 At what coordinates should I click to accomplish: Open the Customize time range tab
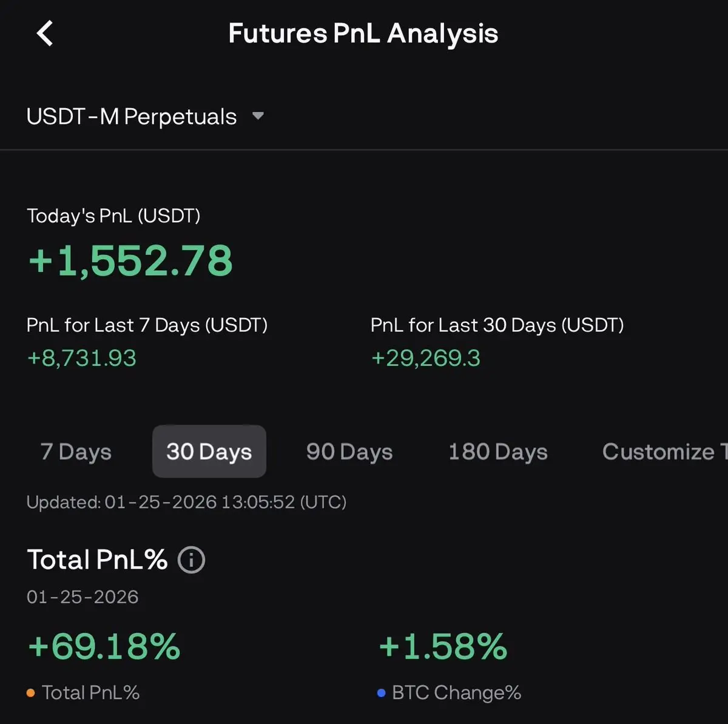tap(661, 452)
